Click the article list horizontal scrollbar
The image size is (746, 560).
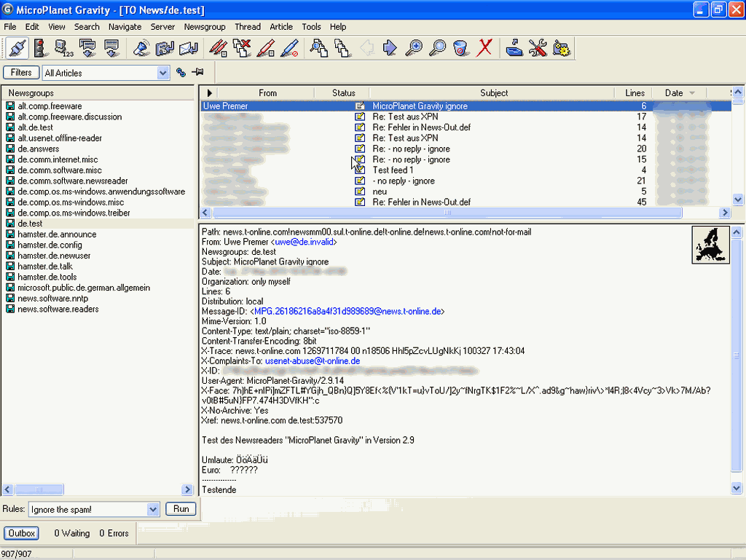tap(447, 213)
